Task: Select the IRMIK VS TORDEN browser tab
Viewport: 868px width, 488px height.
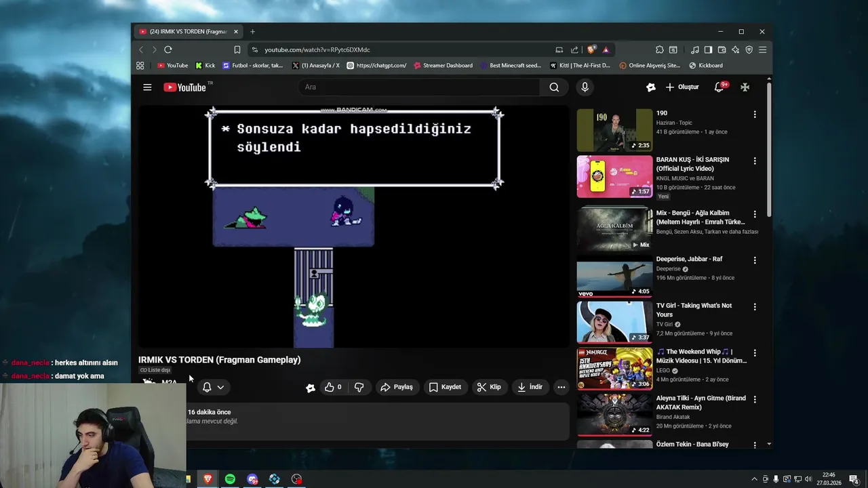Action: (188, 31)
